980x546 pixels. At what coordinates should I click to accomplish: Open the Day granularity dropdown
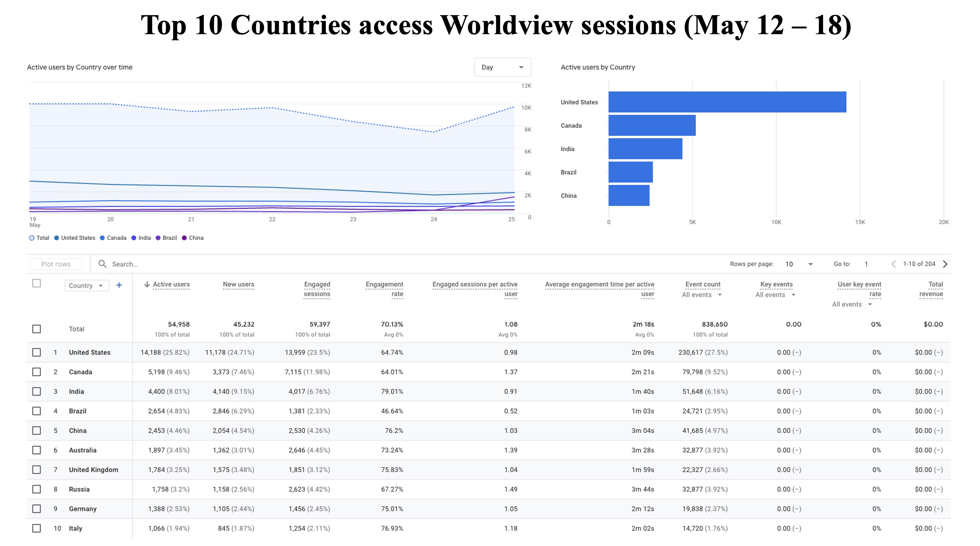(x=502, y=67)
